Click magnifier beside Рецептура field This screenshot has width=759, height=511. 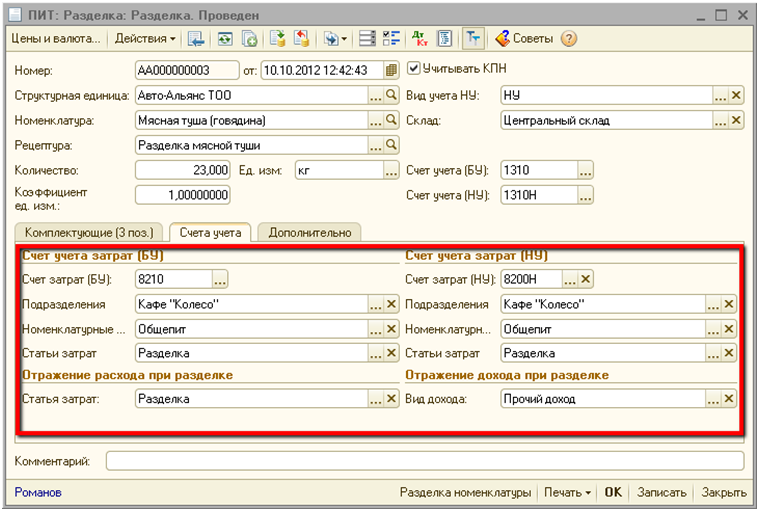(392, 145)
